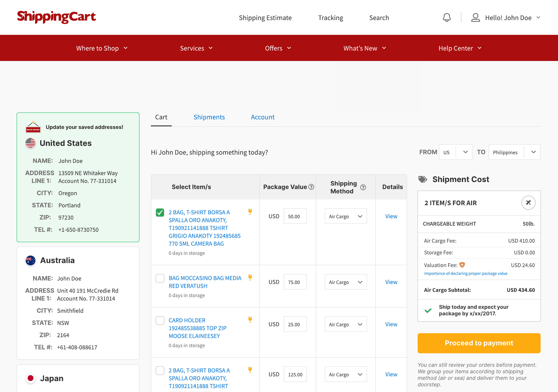This screenshot has height=392, width=558.
Task: Click Proceed to payment button
Action: click(x=479, y=343)
